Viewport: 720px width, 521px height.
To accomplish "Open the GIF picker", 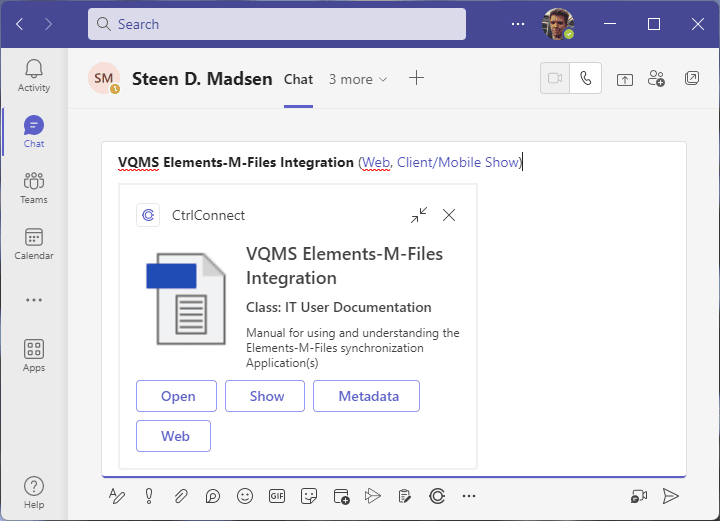I will [x=277, y=496].
